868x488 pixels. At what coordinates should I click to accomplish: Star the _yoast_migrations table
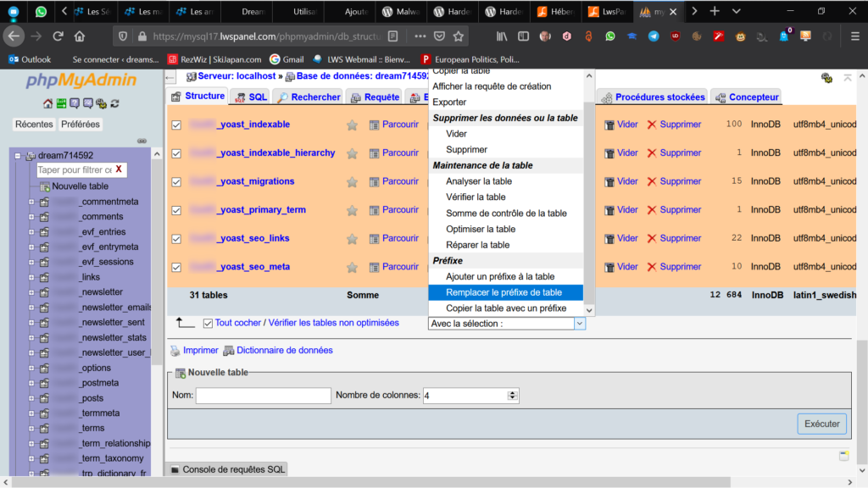pyautogui.click(x=352, y=182)
